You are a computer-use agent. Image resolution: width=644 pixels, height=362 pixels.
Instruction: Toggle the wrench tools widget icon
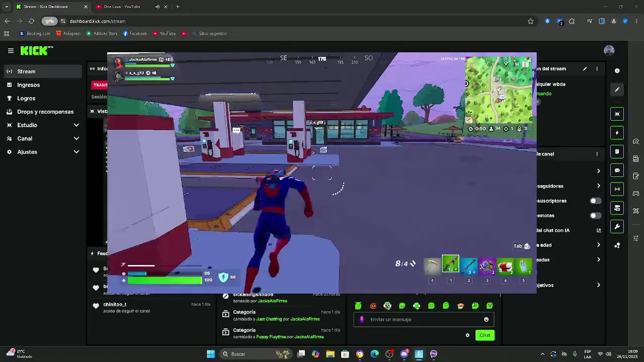(x=617, y=227)
